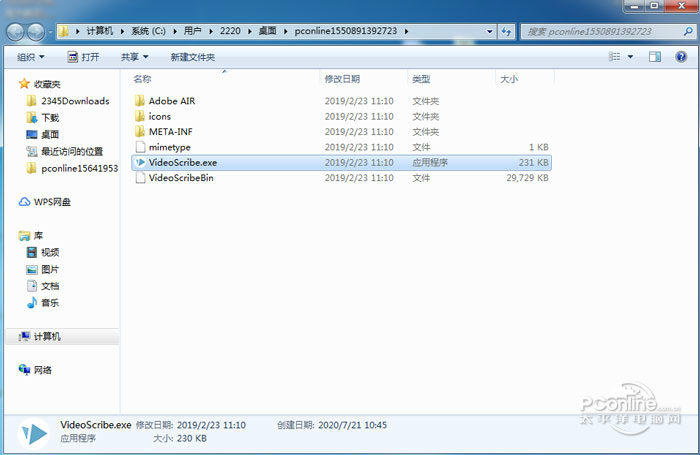Go back with the Back arrow button

coord(15,32)
